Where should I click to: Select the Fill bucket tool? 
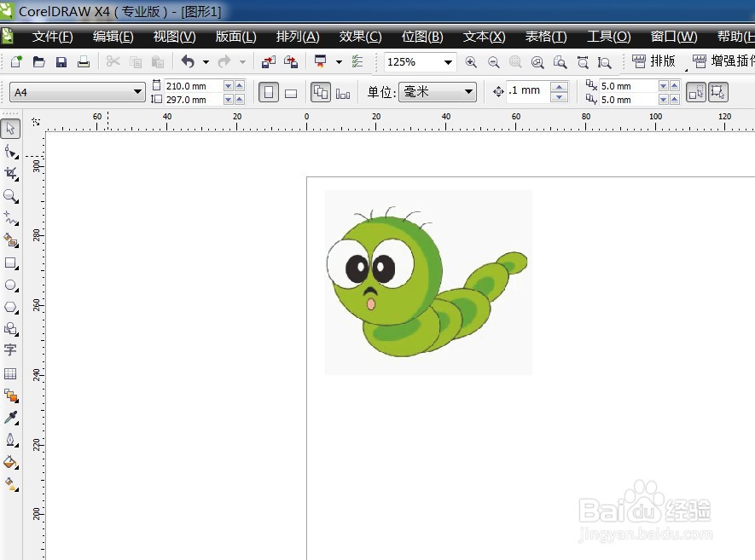click(11, 462)
